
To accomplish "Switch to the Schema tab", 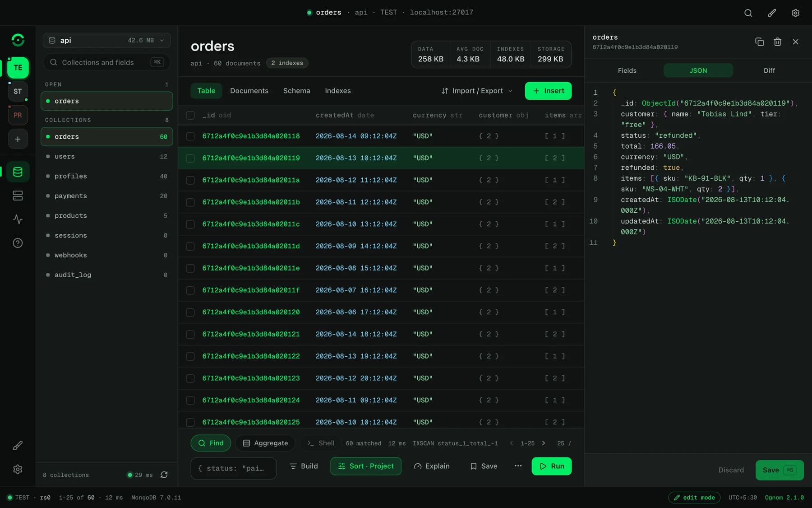I will [x=296, y=91].
